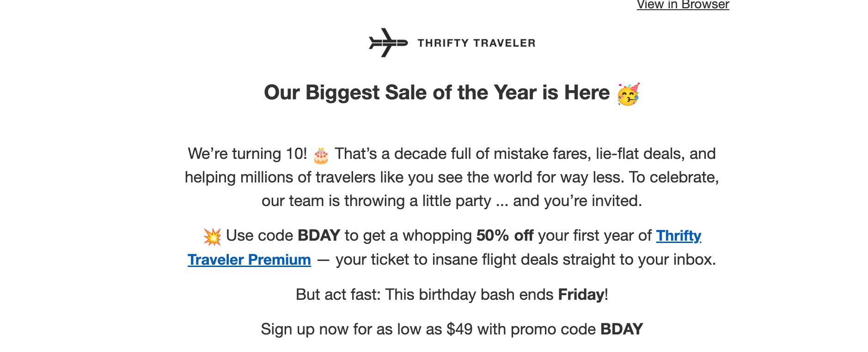Click the explosion emoji before 'Use code'

point(212,237)
